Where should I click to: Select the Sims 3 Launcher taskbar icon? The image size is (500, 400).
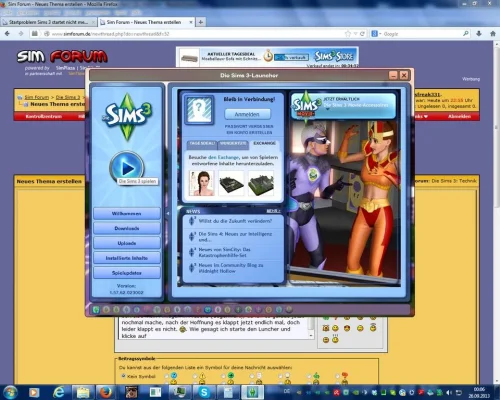click(252, 392)
